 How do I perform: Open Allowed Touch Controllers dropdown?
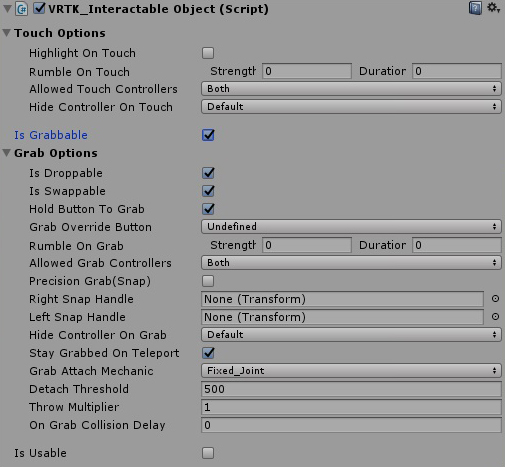click(x=351, y=89)
